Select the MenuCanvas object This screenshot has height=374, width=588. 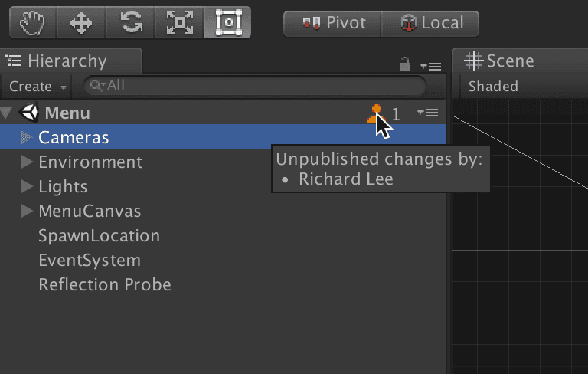point(90,211)
